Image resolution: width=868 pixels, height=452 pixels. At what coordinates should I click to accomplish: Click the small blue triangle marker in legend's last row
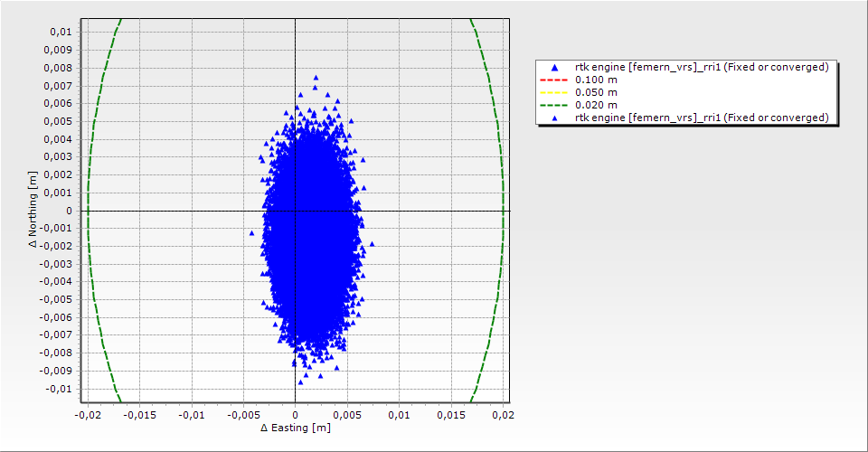pyautogui.click(x=555, y=118)
